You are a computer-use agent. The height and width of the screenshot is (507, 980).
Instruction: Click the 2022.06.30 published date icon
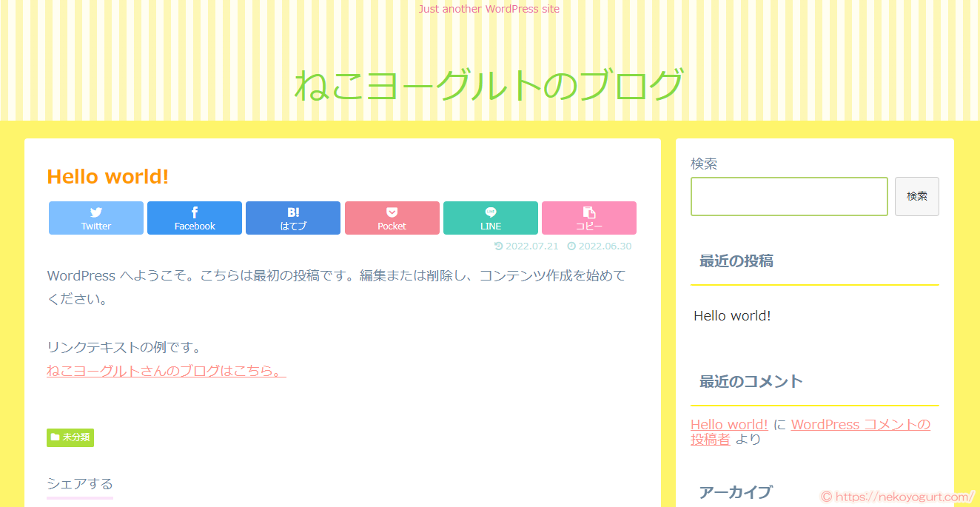598,246
